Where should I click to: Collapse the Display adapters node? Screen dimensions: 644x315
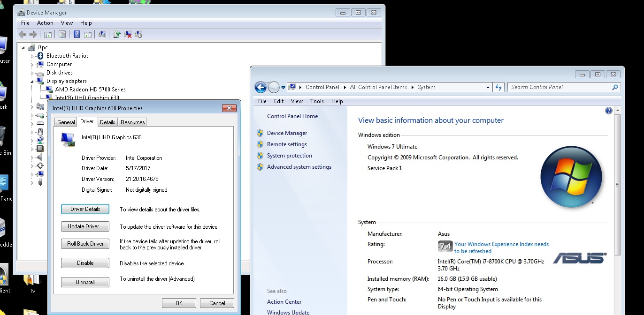coord(32,81)
